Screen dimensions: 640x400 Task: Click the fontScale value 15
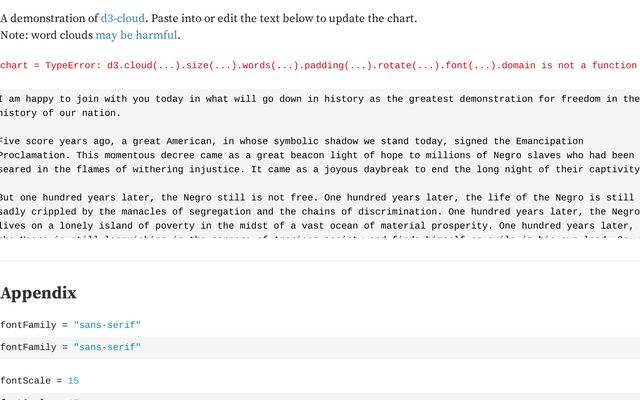(x=74, y=381)
